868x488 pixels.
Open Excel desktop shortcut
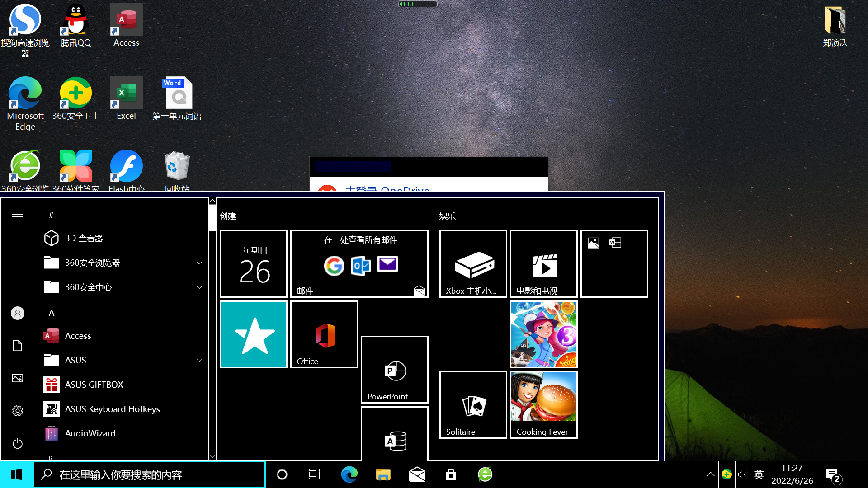pyautogui.click(x=127, y=99)
